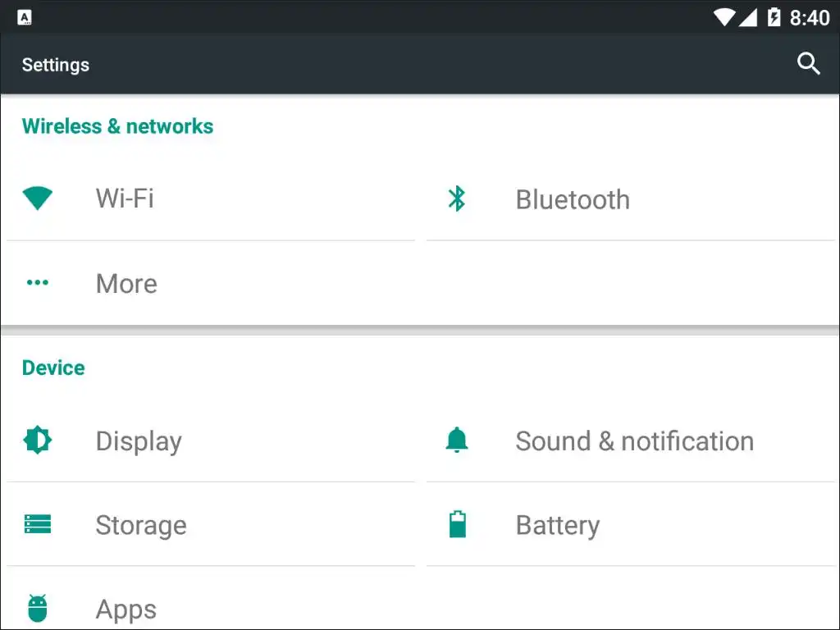This screenshot has width=840, height=630.
Task: Tap the keyboard notification icon in status bar
Action: 25,17
